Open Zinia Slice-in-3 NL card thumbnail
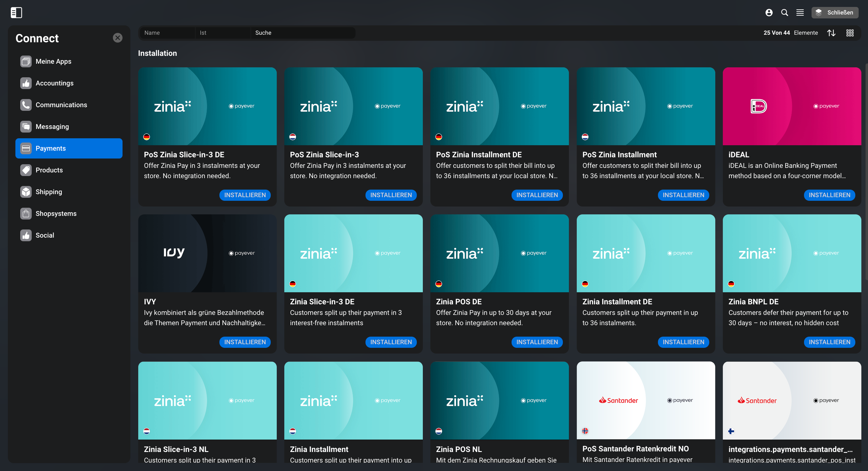The width and height of the screenshot is (868, 471). tap(207, 401)
